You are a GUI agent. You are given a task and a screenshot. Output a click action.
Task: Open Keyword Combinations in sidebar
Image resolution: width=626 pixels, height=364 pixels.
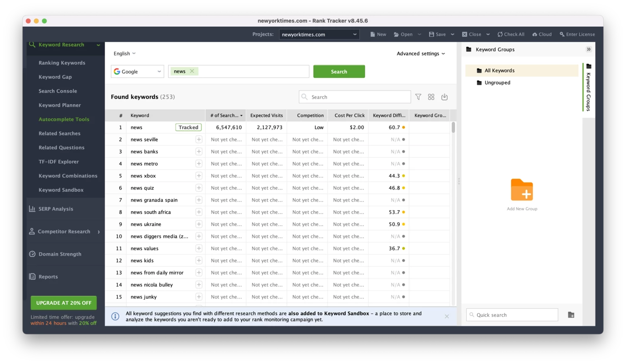68,176
